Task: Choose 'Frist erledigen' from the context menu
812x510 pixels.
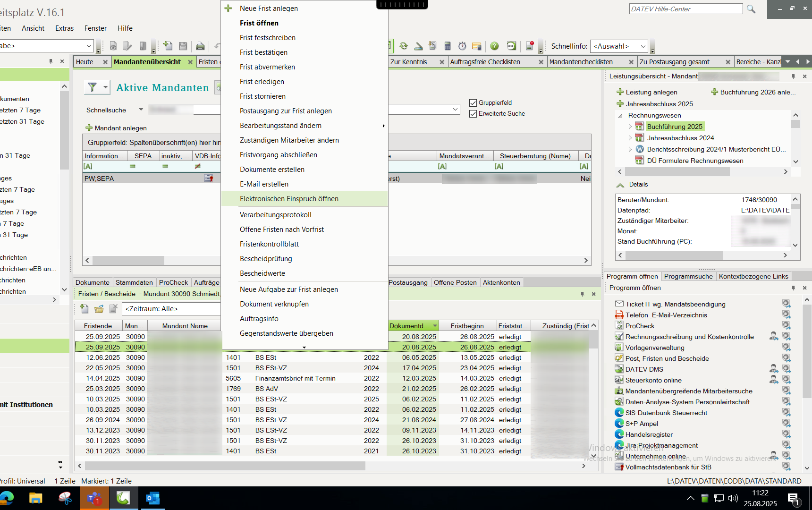Action: pos(262,82)
